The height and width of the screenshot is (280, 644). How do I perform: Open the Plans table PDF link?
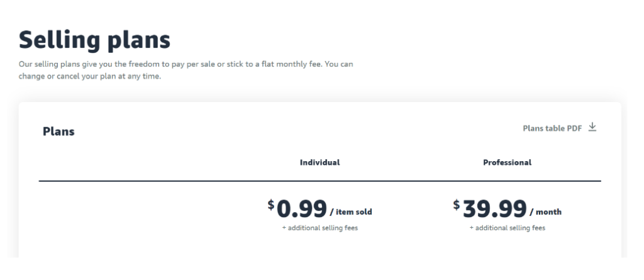(x=552, y=128)
